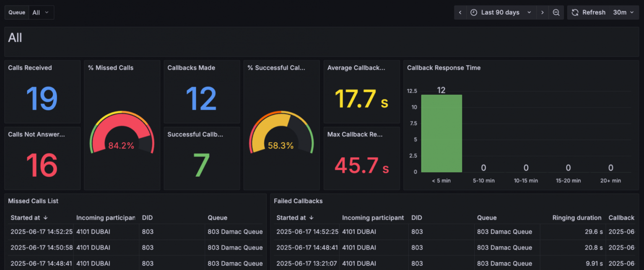The image size is (644, 270).
Task: Click the 7 successful callbacks value
Action: click(x=202, y=165)
